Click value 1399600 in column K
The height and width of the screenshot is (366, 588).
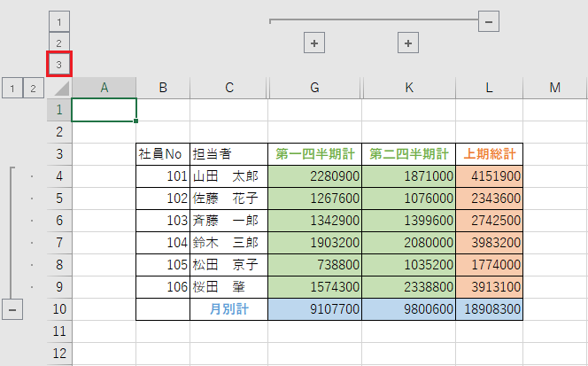pyautogui.click(x=409, y=221)
